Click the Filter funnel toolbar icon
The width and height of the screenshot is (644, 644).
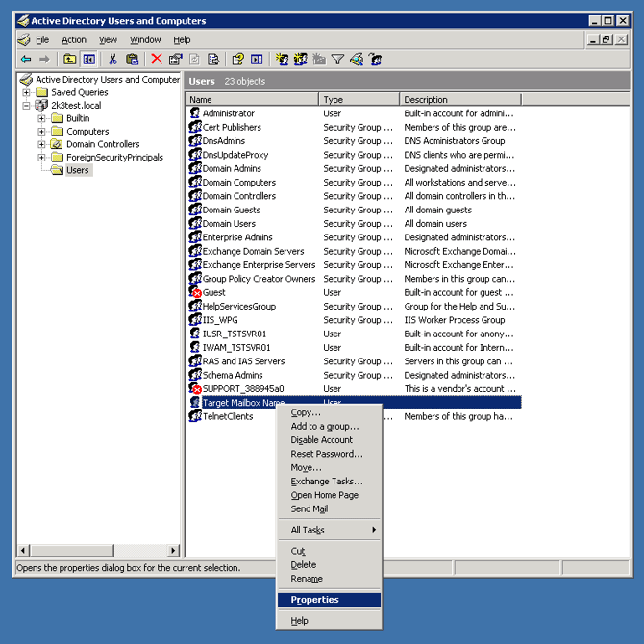pos(337,60)
